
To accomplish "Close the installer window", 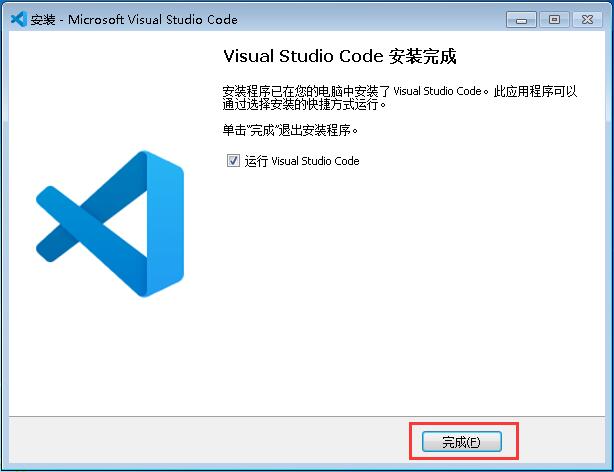I will 587,20.
